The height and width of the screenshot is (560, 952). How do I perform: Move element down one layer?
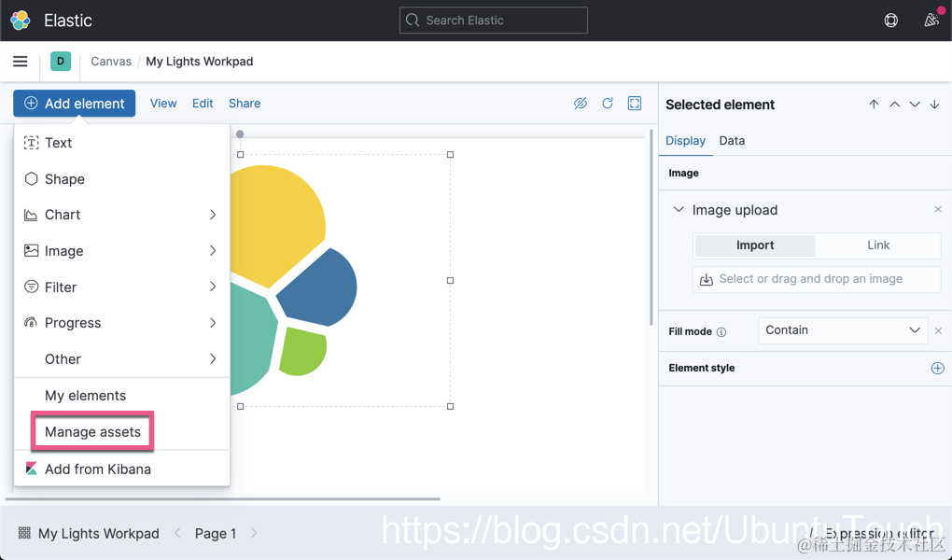pyautogui.click(x=915, y=105)
